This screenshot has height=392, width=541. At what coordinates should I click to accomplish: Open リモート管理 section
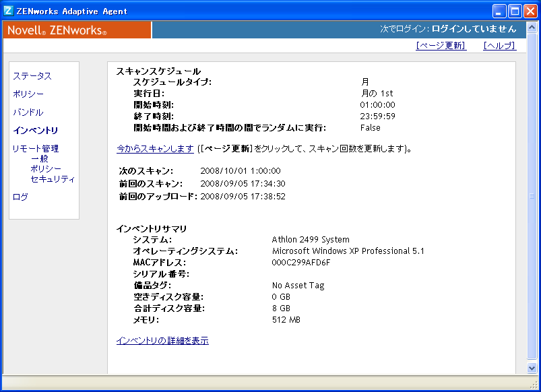pyautogui.click(x=36, y=148)
